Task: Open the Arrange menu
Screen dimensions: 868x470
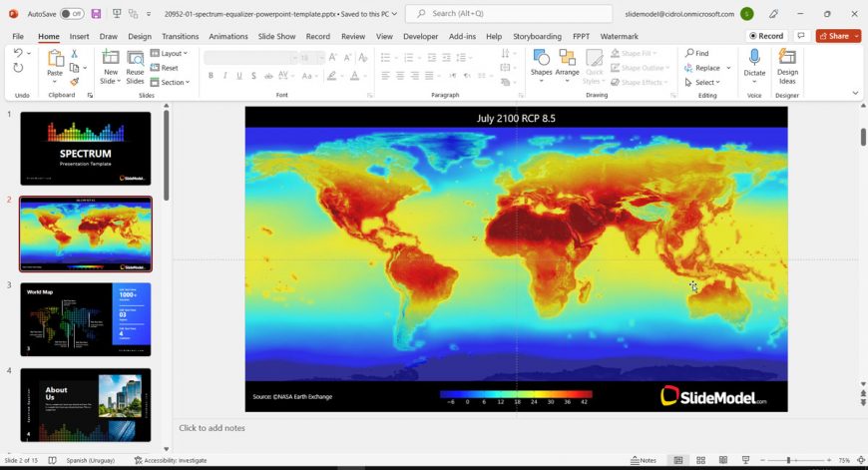Action: (x=567, y=66)
